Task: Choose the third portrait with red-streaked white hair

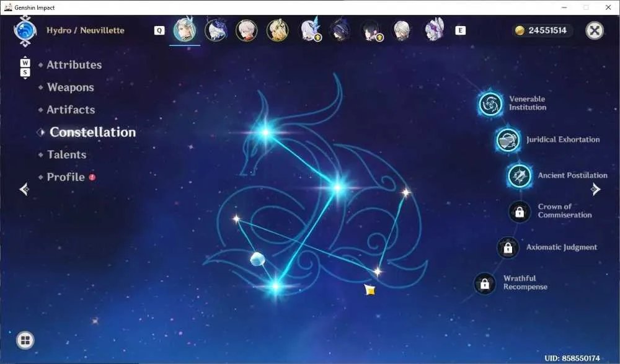Action: (246, 30)
